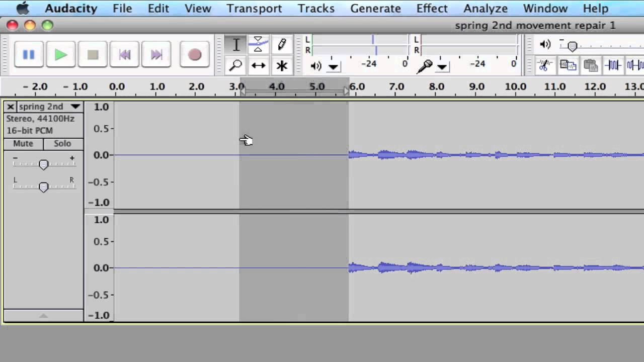Viewport: 644px width, 362px height.
Task: Select the Draw (pencil) tool
Action: 281,44
